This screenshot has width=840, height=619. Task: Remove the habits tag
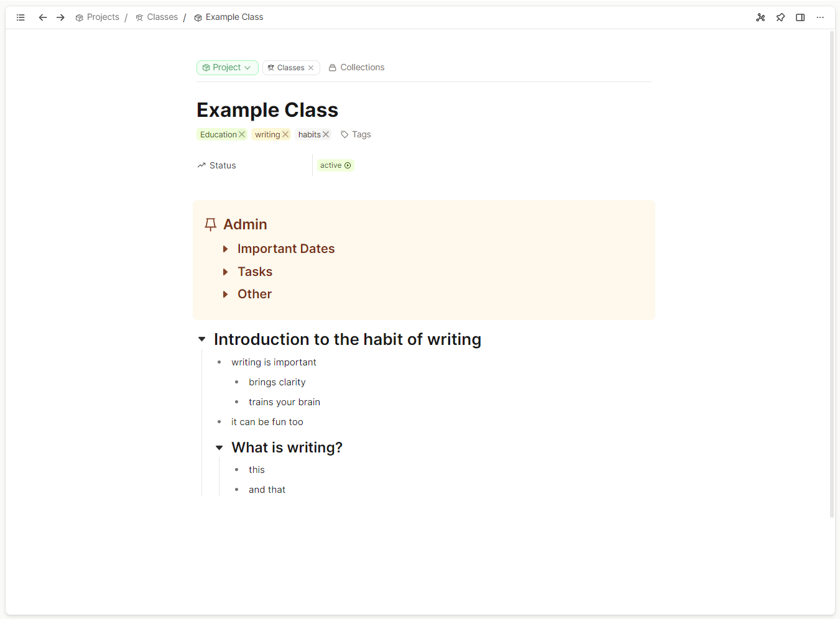tap(326, 134)
